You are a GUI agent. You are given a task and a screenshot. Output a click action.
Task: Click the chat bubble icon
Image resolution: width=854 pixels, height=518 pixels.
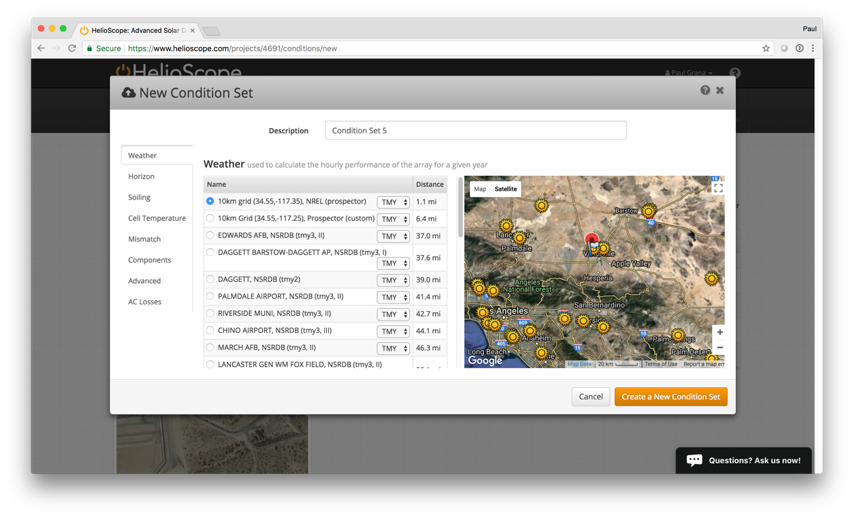pyautogui.click(x=694, y=460)
